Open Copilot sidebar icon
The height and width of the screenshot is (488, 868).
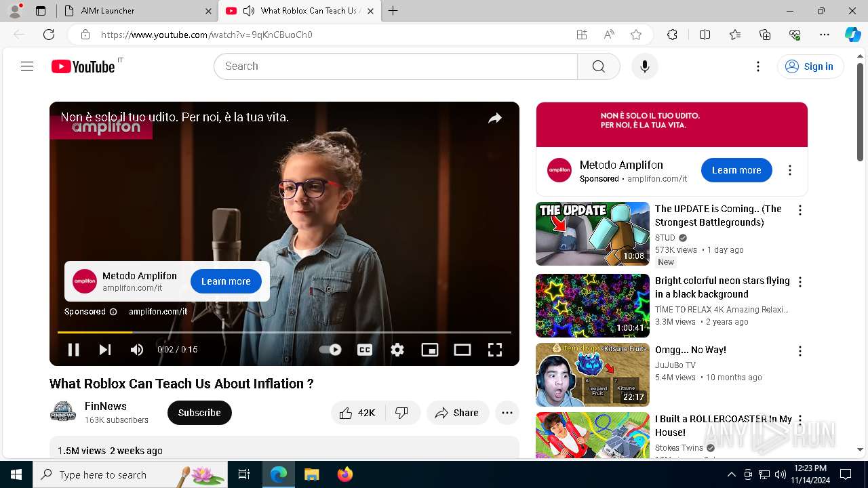click(x=852, y=35)
